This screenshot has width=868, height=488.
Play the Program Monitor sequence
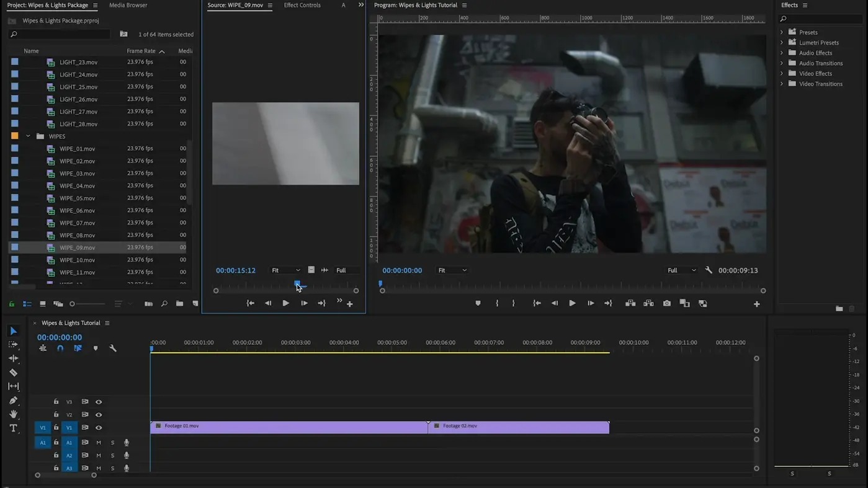click(x=572, y=304)
